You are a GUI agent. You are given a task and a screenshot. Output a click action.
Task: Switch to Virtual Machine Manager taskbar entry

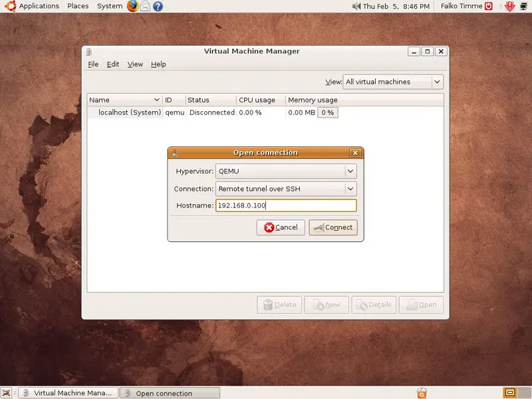click(x=68, y=393)
